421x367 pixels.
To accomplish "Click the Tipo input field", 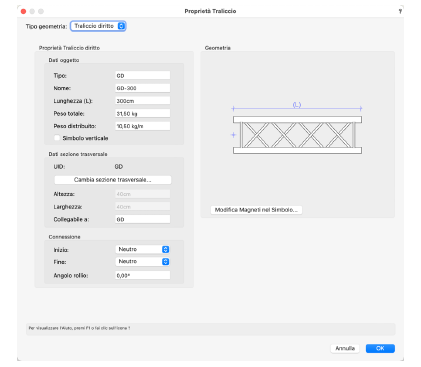I will [x=143, y=75].
